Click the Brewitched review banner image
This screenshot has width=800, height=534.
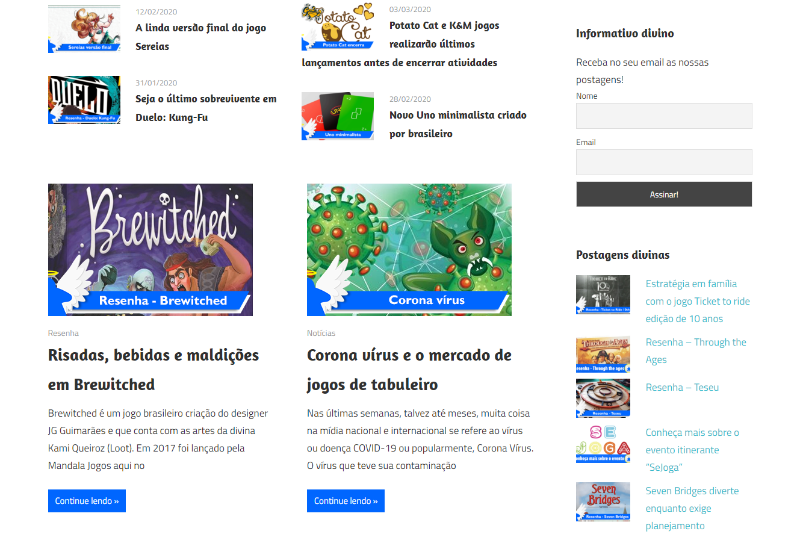click(x=151, y=250)
